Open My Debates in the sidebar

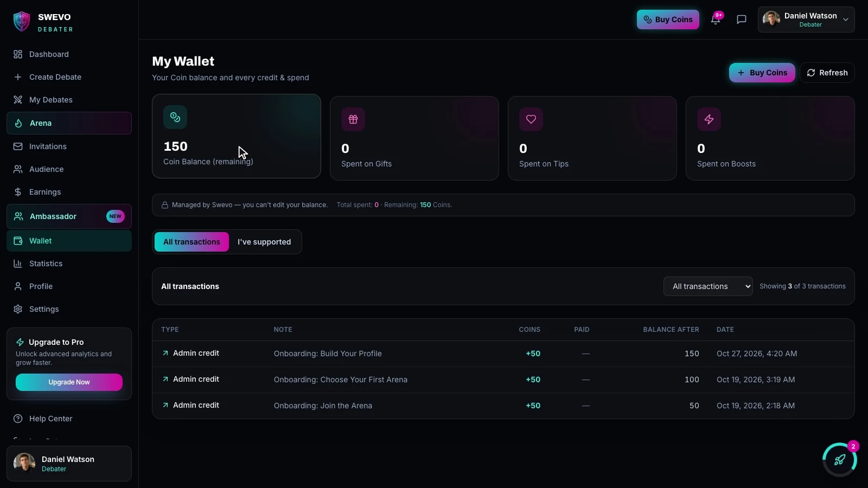pos(69,100)
